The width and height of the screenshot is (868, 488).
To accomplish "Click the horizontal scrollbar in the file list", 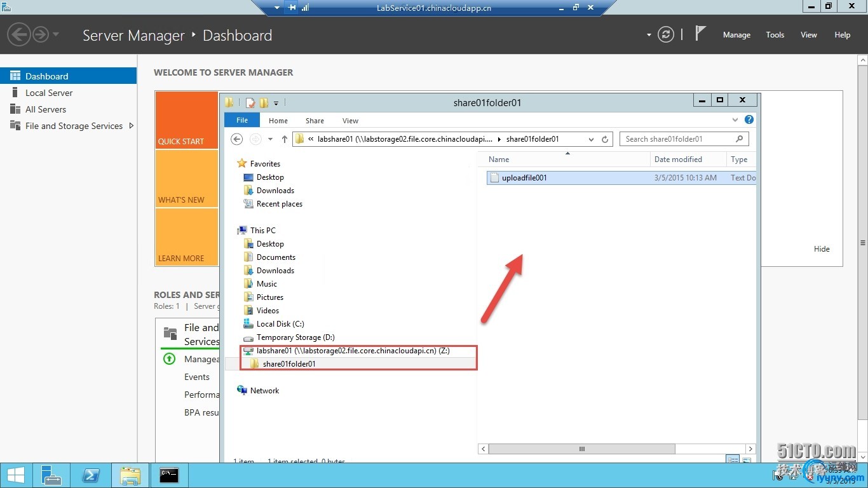I will 581,449.
